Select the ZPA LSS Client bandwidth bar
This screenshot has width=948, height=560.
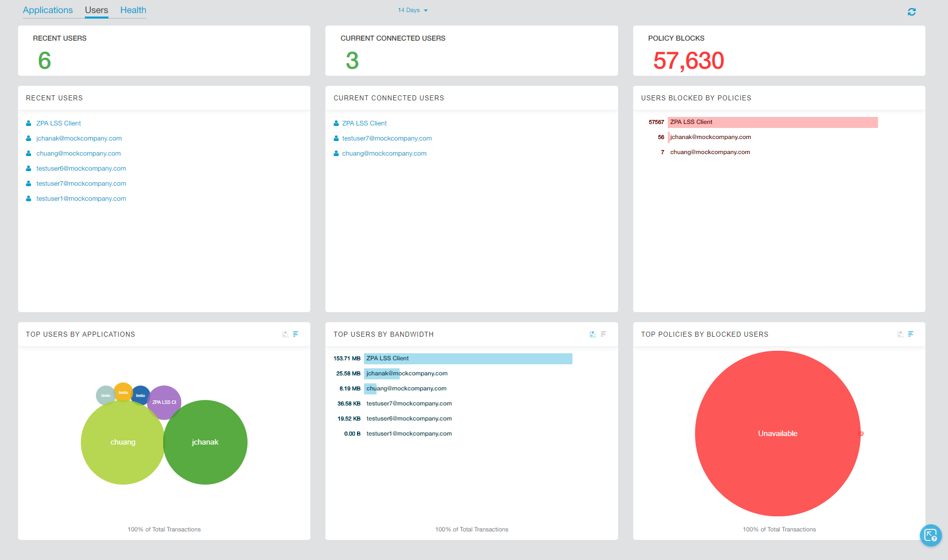tap(467, 359)
